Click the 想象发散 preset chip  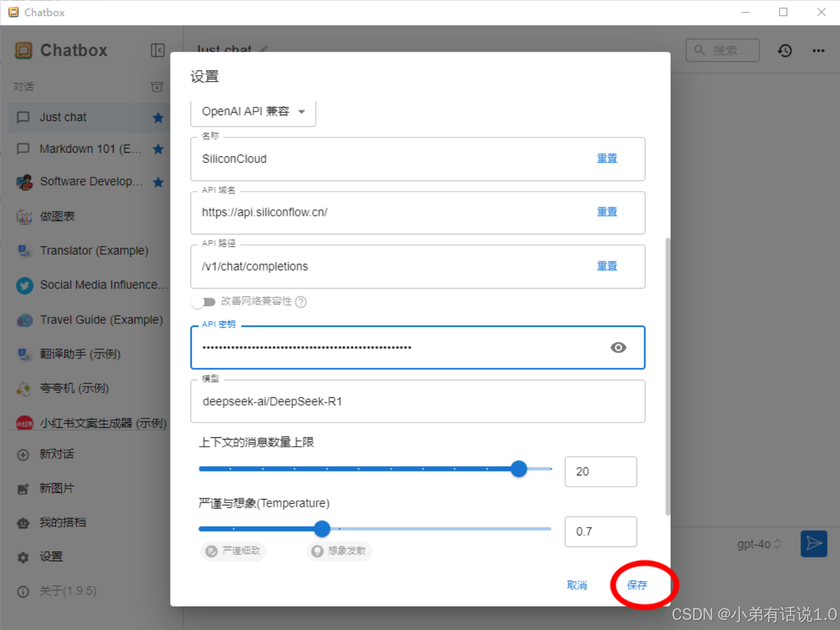click(339, 551)
